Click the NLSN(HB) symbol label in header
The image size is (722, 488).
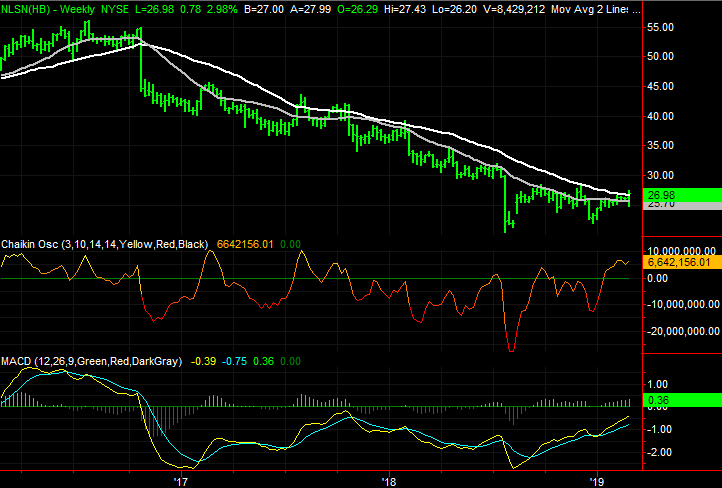(26, 9)
